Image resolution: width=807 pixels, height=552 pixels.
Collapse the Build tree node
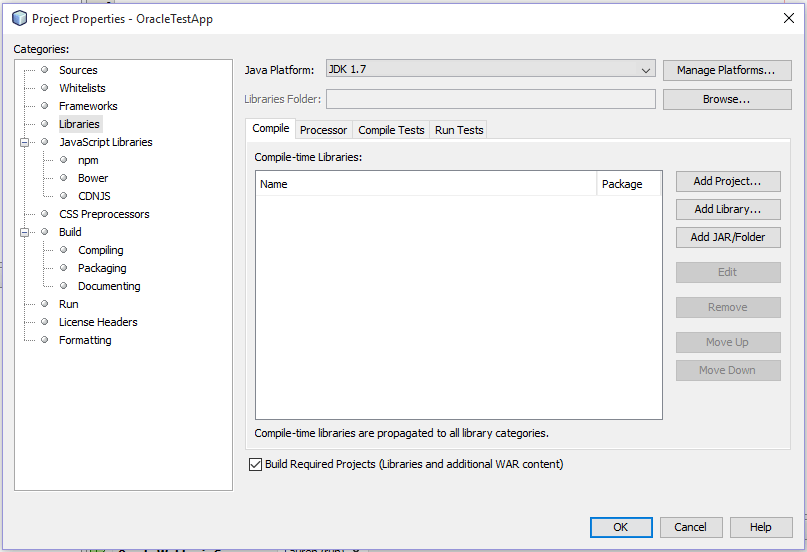pyautogui.click(x=24, y=233)
